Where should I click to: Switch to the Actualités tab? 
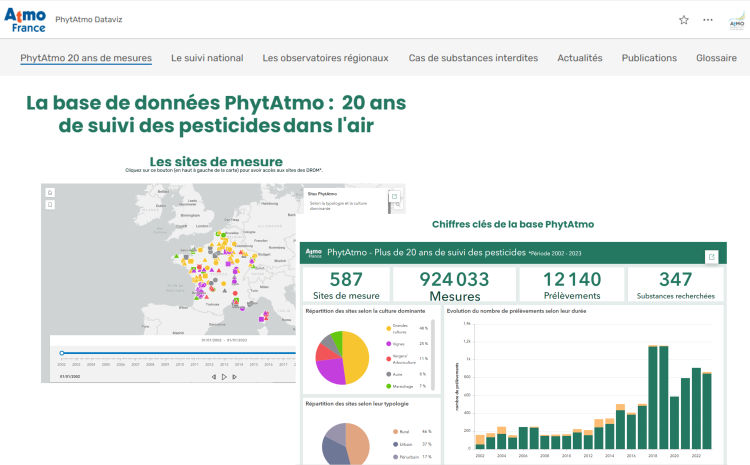coord(580,58)
